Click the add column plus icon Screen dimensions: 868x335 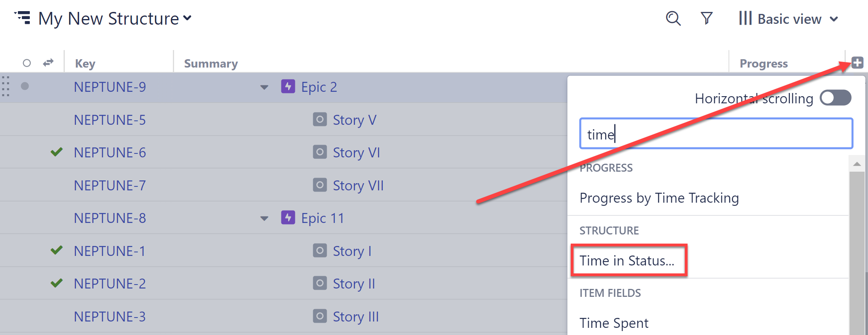pos(857,62)
